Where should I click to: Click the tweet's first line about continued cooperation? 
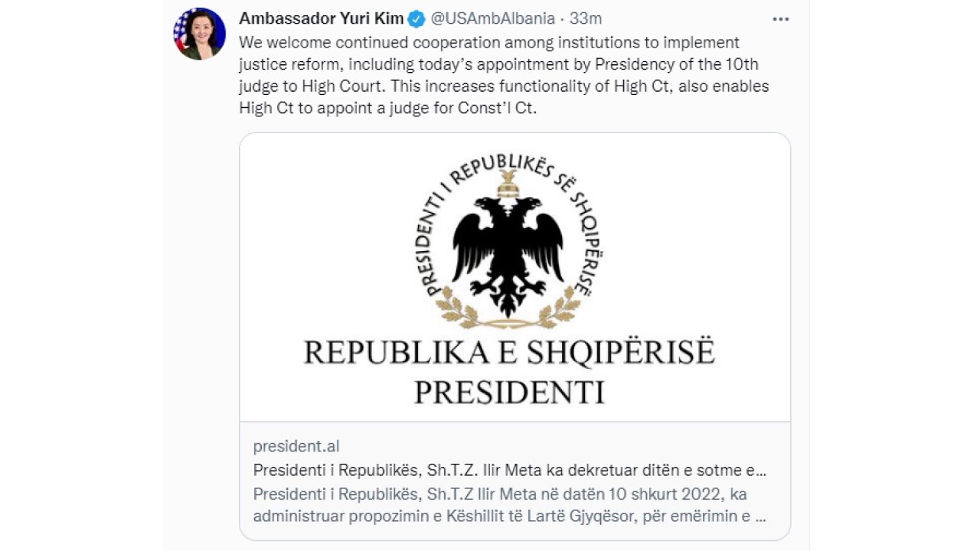point(489,42)
